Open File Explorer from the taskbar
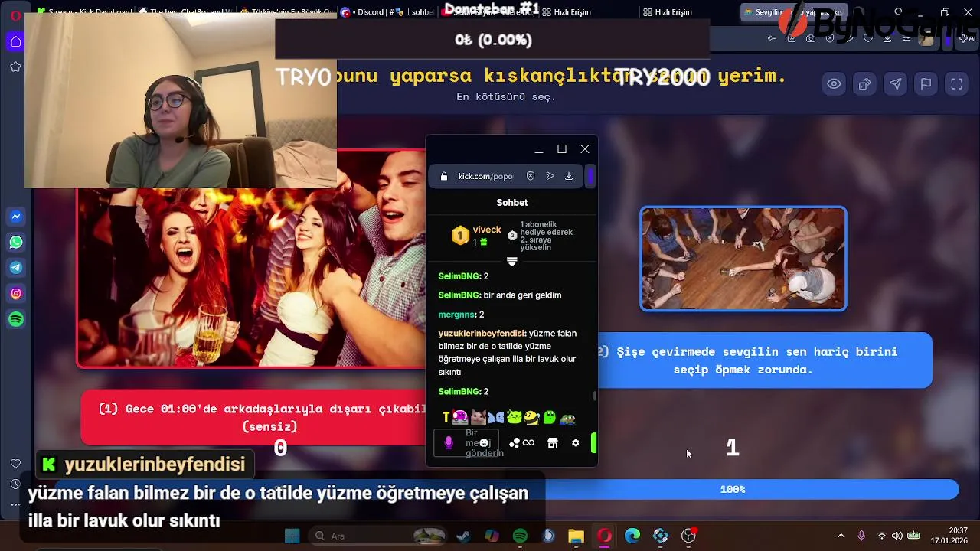The image size is (980, 551). [x=576, y=536]
